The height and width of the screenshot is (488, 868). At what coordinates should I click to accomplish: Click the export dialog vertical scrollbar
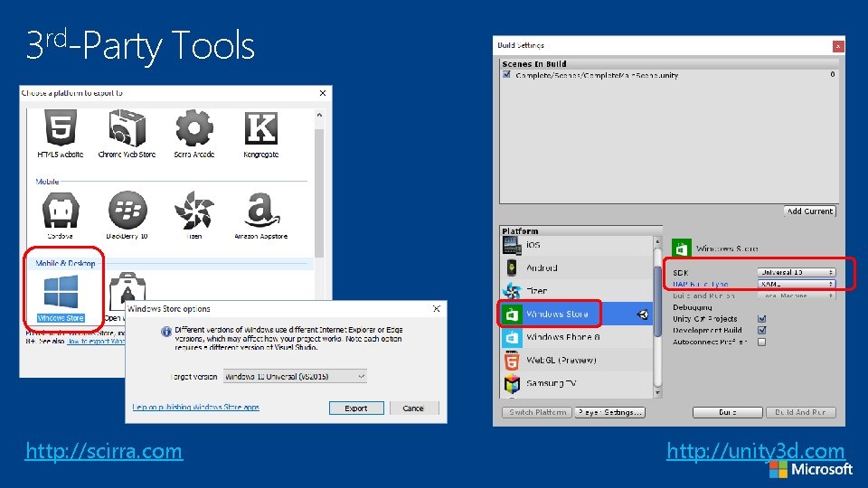[x=319, y=193]
